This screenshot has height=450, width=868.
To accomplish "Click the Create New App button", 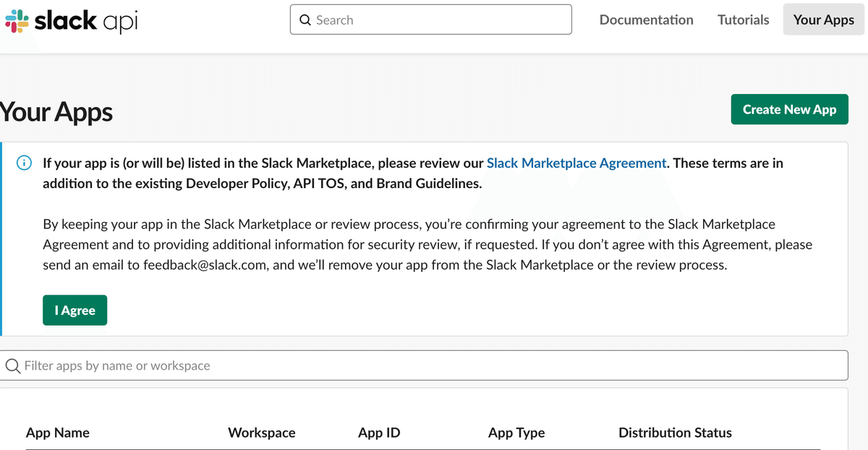I will point(789,109).
